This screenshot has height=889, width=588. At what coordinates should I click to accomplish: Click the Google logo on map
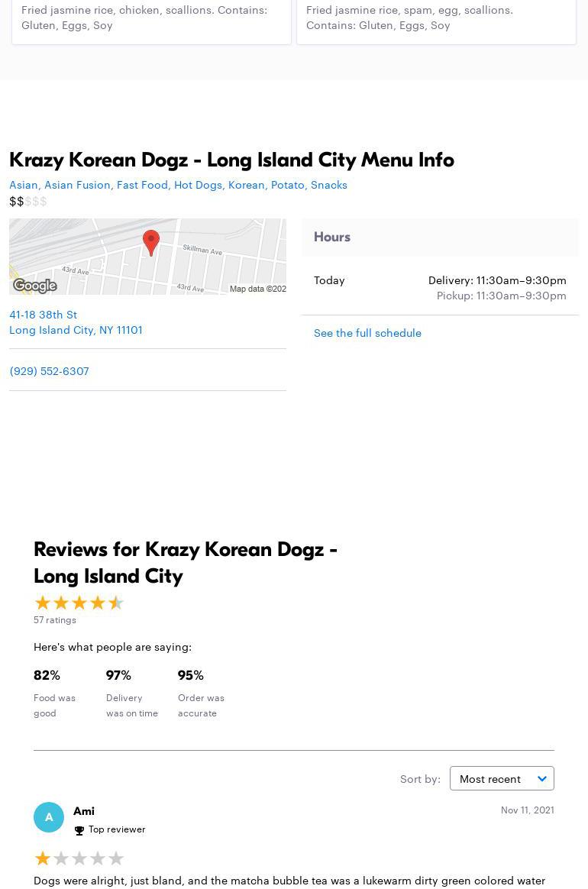(x=35, y=286)
